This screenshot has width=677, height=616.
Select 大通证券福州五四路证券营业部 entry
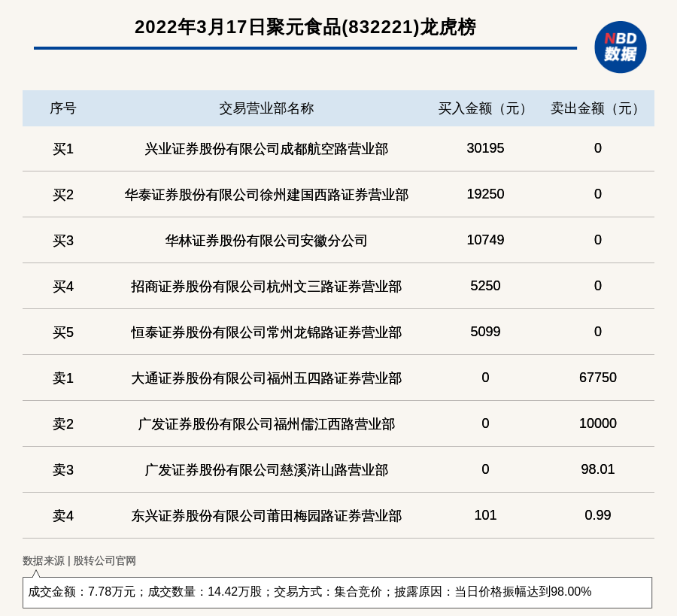pyautogui.click(x=266, y=378)
